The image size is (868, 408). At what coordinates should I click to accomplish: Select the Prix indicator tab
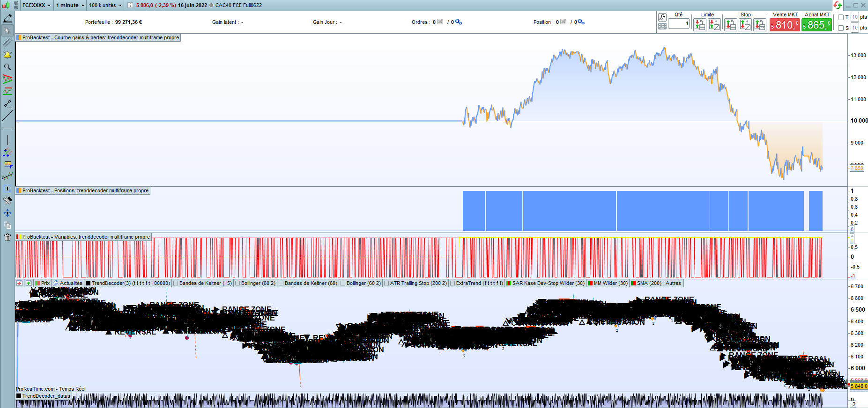tap(43, 283)
